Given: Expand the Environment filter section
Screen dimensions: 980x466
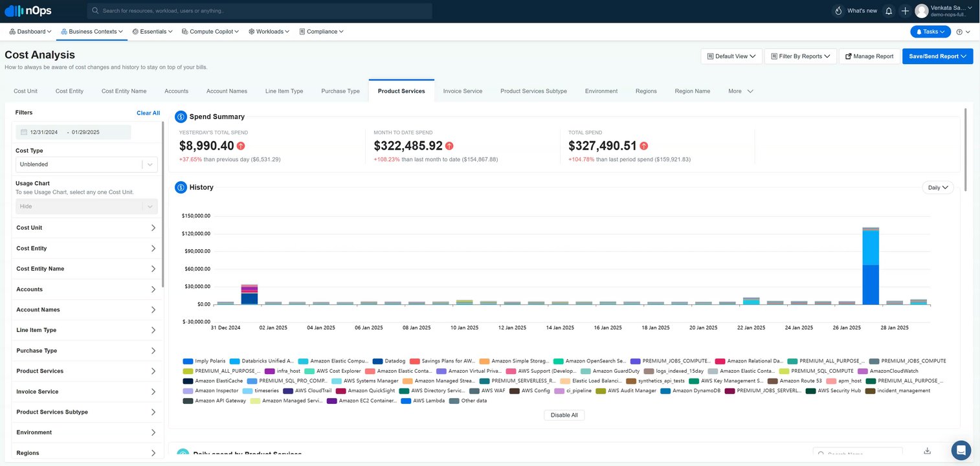Looking at the screenshot, I should click(86, 432).
